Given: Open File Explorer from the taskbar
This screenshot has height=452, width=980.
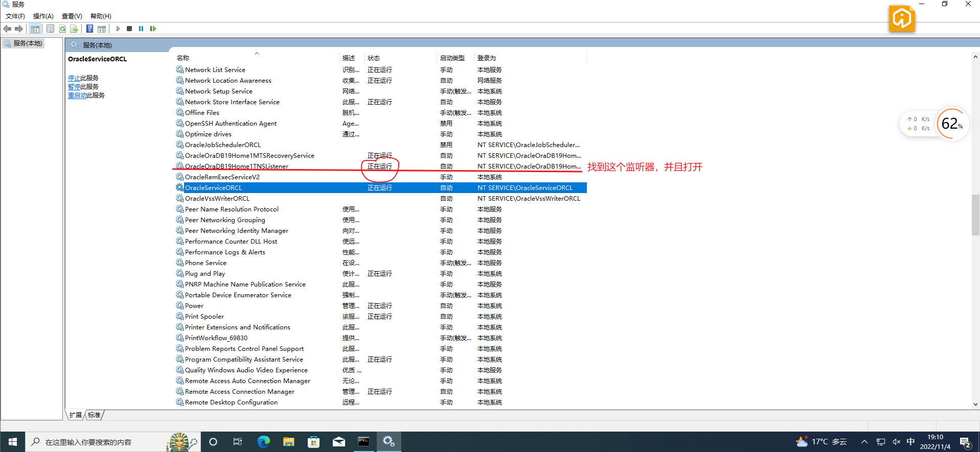Looking at the screenshot, I should pyautogui.click(x=288, y=442).
